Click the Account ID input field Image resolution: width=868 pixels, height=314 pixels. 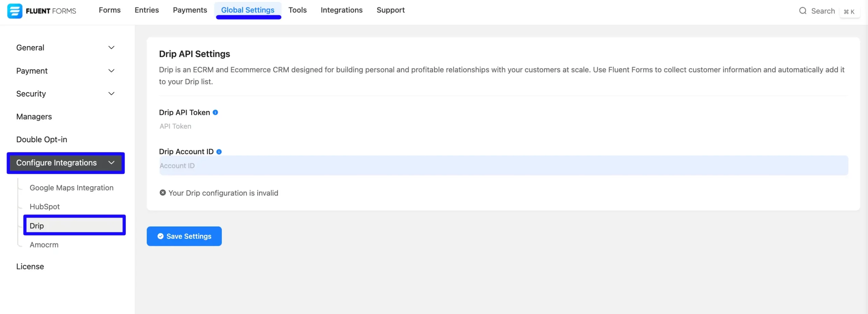tap(504, 166)
